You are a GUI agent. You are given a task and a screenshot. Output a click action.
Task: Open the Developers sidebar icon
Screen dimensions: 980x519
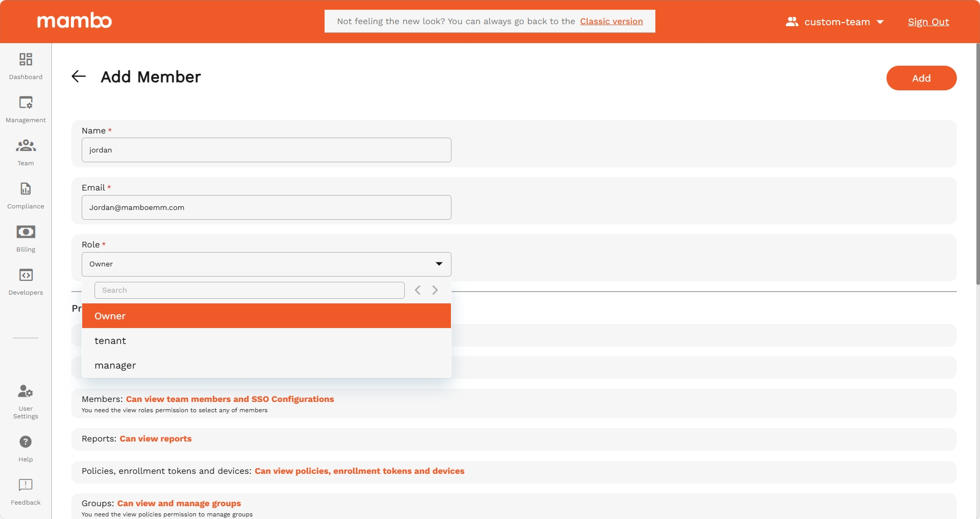coord(26,275)
